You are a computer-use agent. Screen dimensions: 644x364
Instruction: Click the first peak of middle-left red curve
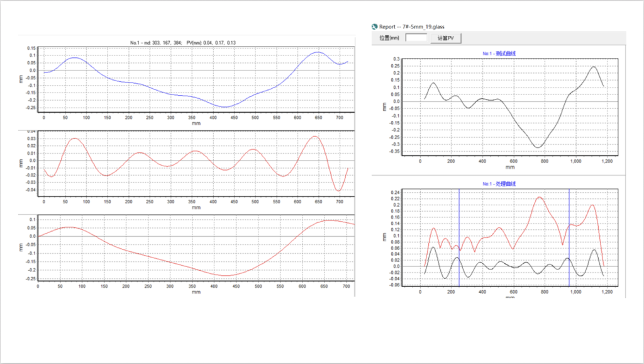(x=74, y=138)
